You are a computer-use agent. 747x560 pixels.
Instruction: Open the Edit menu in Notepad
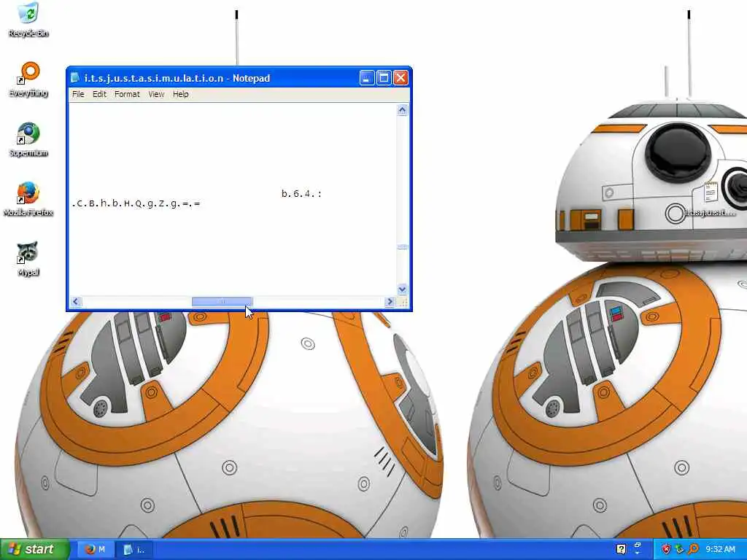pyautogui.click(x=99, y=94)
